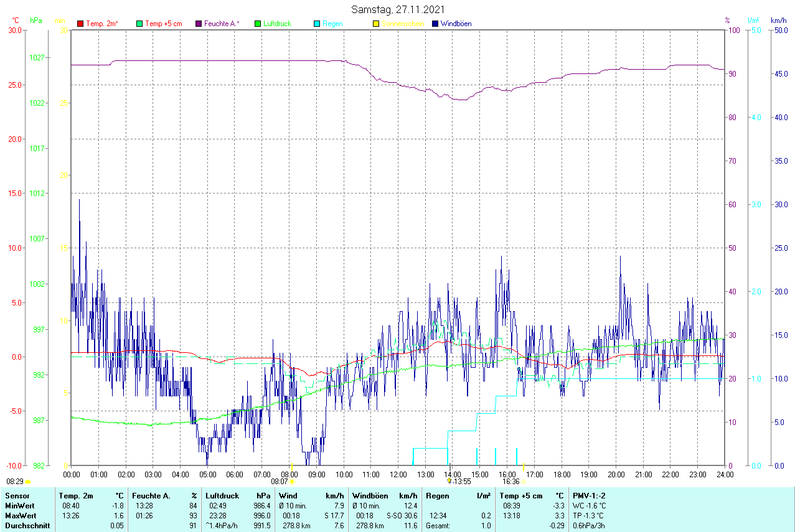Click the 'Wind' column header in table

(288, 496)
